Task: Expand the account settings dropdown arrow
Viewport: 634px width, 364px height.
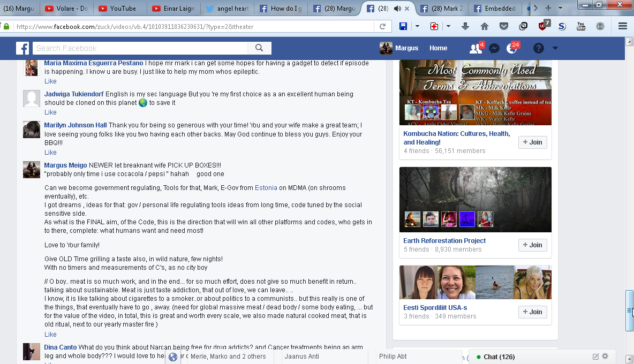Action: 555,48
